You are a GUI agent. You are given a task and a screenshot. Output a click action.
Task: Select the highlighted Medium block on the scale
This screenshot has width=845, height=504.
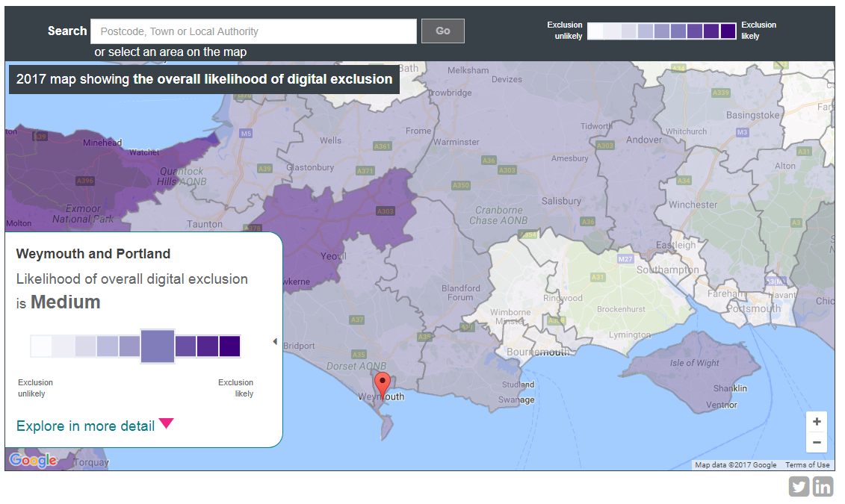click(157, 346)
